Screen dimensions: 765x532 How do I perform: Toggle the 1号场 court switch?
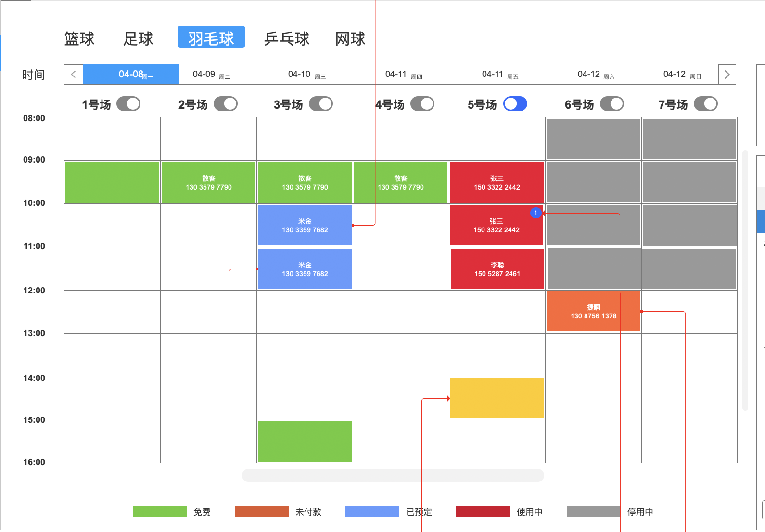pos(128,104)
